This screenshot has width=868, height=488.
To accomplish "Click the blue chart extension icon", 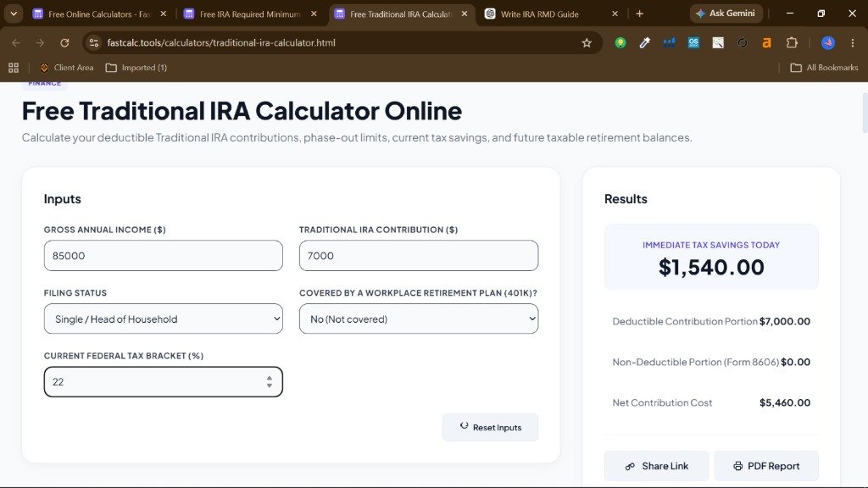I will coord(670,42).
